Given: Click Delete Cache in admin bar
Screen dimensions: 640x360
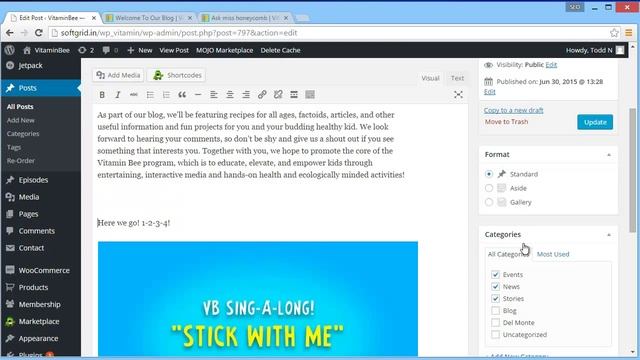Looking at the screenshot, I should pos(280,50).
